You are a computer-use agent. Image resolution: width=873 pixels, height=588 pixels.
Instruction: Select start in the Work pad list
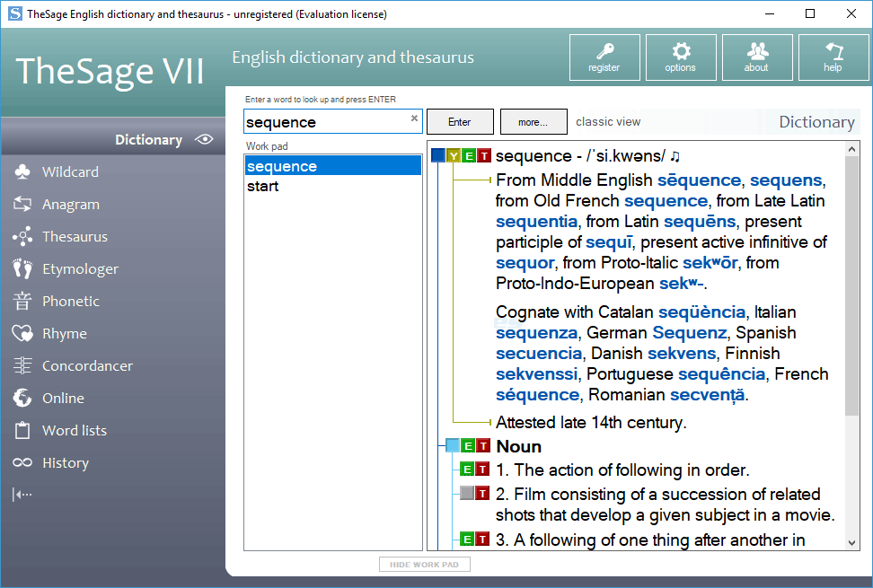click(x=263, y=186)
